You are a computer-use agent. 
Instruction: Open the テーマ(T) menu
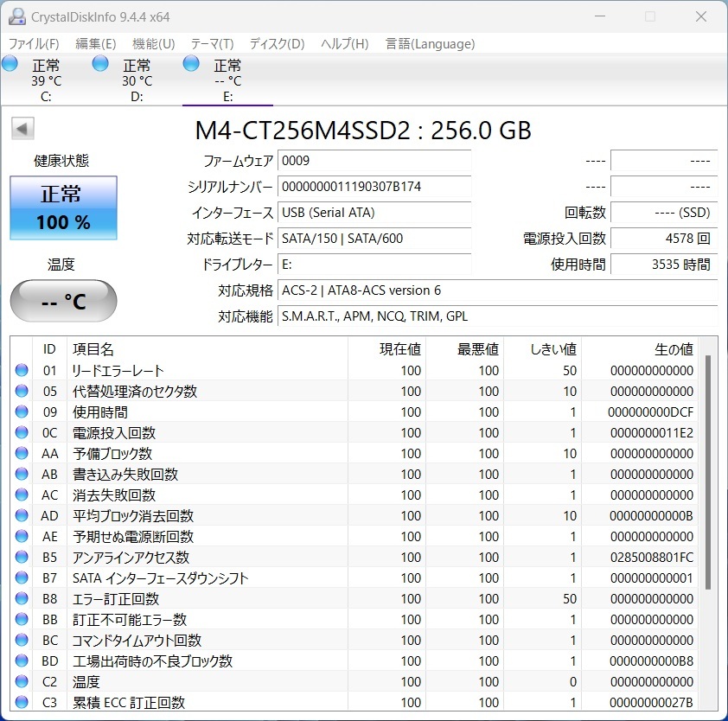[212, 43]
